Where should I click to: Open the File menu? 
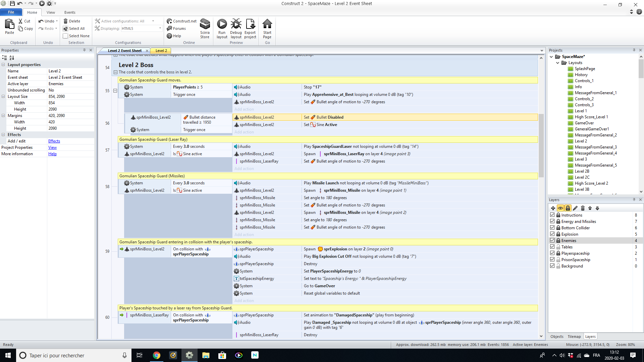(x=11, y=12)
